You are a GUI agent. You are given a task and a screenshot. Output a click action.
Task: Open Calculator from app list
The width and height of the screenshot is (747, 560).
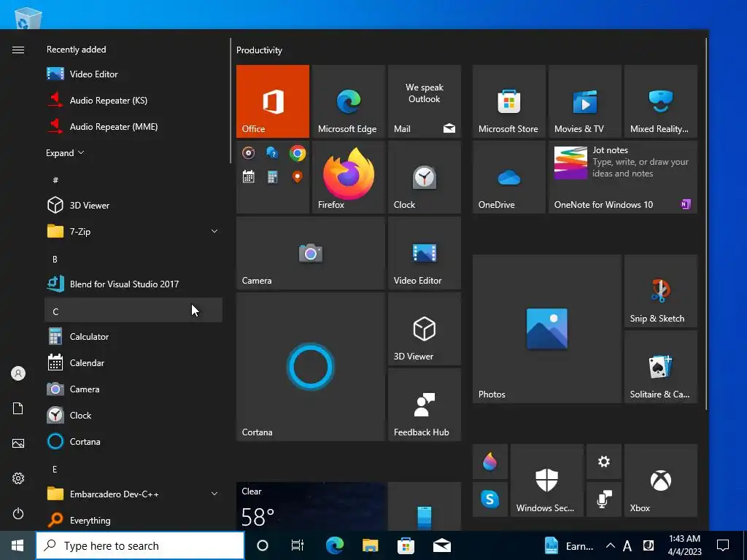133,337
